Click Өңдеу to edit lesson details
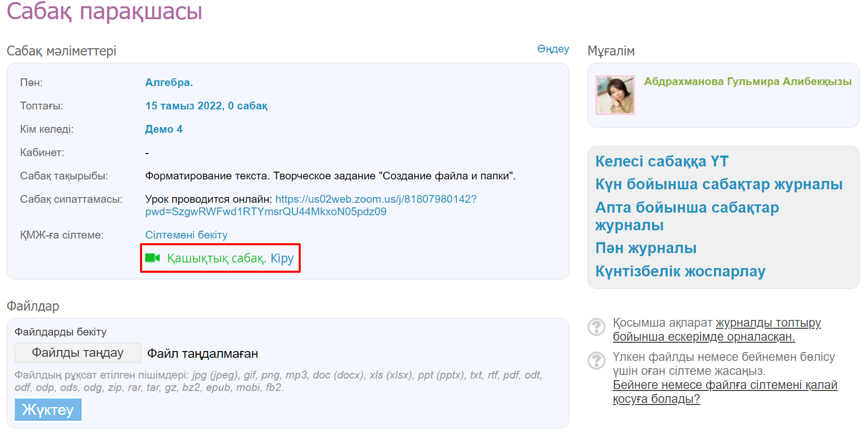The width and height of the screenshot is (868, 433). (x=553, y=49)
